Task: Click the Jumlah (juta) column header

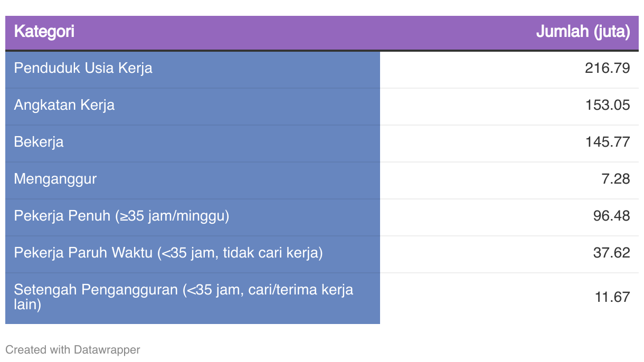Action: point(583,32)
